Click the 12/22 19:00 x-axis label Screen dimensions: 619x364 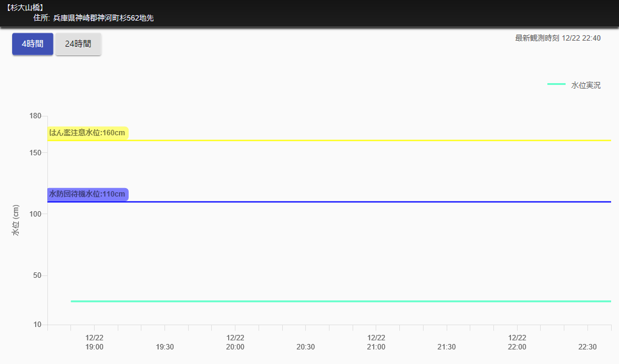[94, 342]
